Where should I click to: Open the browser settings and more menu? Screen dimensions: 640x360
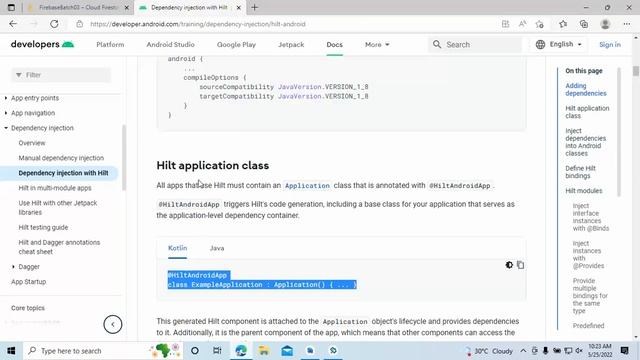[627, 24]
